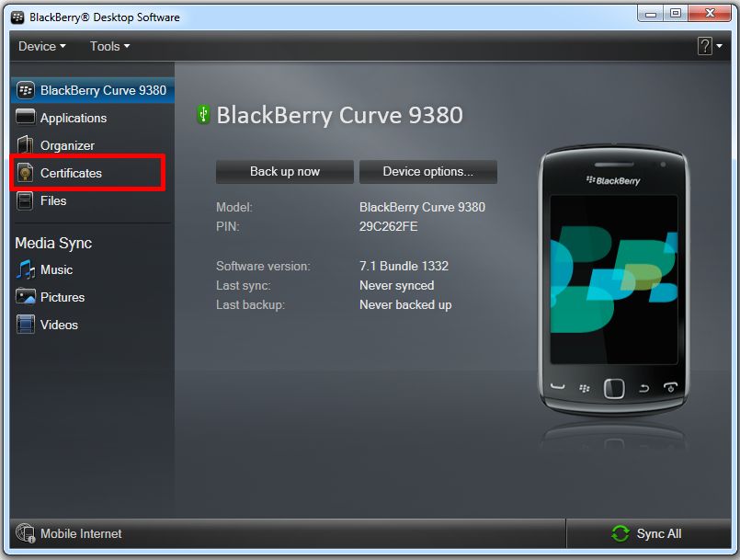This screenshot has height=560, width=740.
Task: Click the Back up now button
Action: (285, 171)
